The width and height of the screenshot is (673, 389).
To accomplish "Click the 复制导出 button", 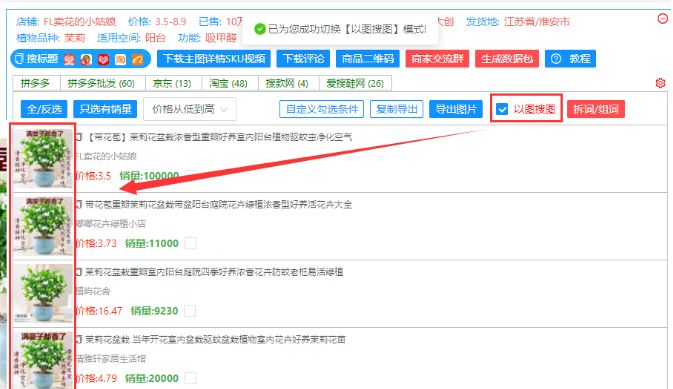I will 397,109.
